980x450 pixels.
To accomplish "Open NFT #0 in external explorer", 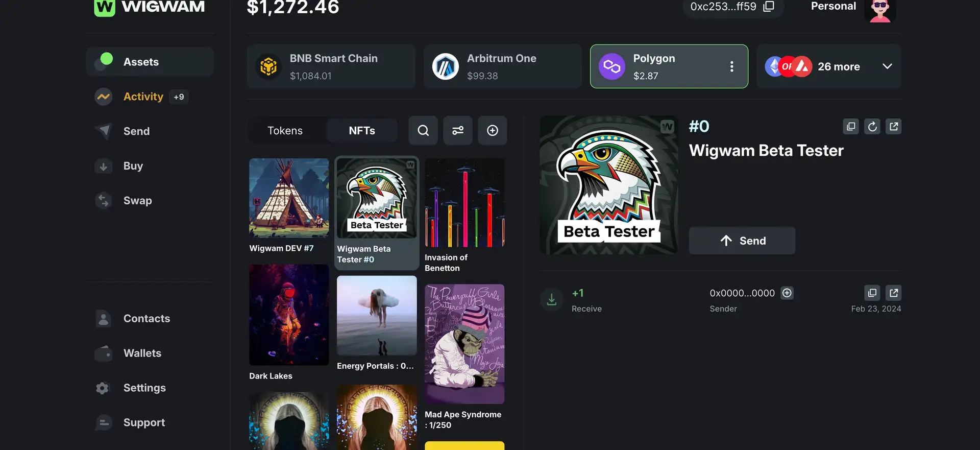I will pyautogui.click(x=894, y=127).
